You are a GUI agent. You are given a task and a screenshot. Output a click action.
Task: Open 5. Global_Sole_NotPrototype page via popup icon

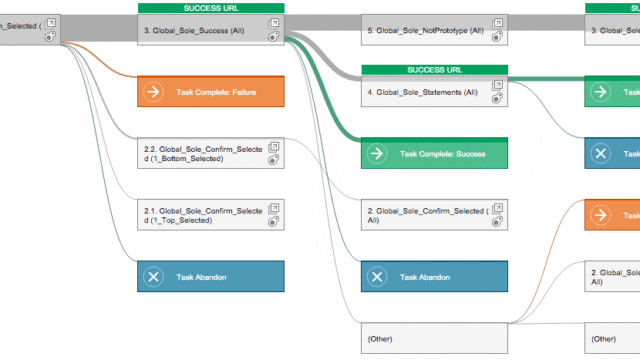click(498, 23)
